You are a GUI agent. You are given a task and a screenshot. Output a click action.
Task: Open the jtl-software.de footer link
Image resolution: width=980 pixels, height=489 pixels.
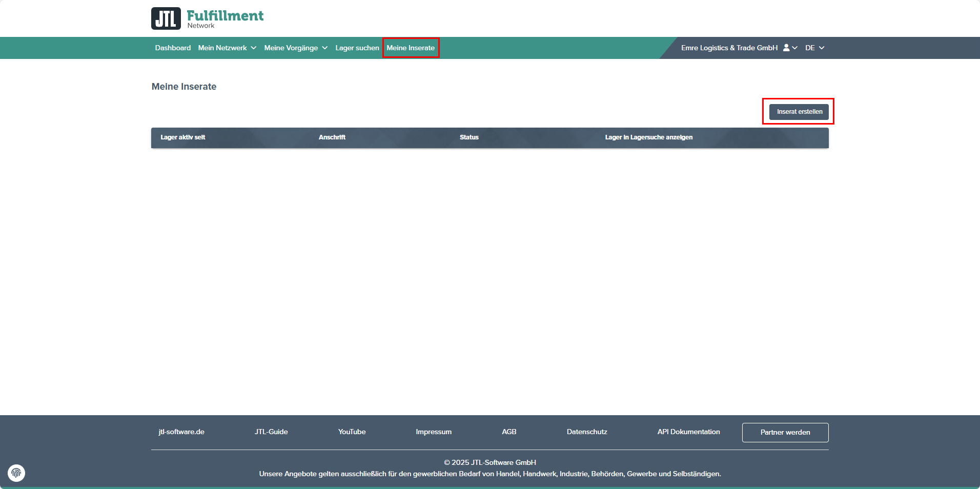pos(181,432)
